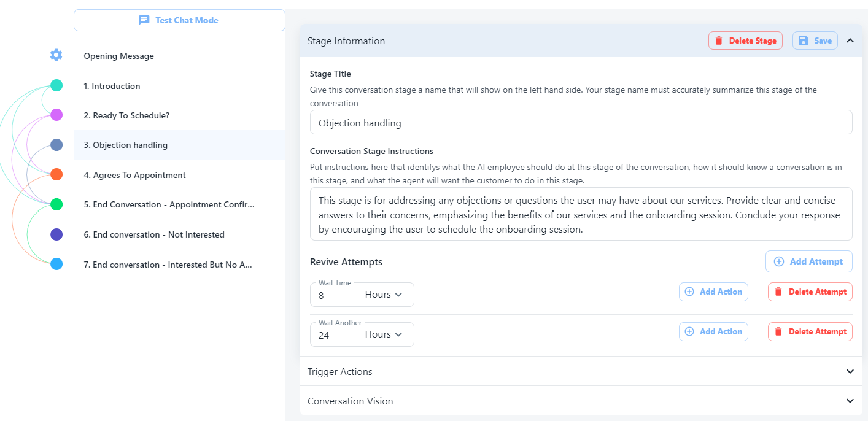The height and width of the screenshot is (421, 868).
Task: Click the Stage Title text field
Action: point(581,123)
